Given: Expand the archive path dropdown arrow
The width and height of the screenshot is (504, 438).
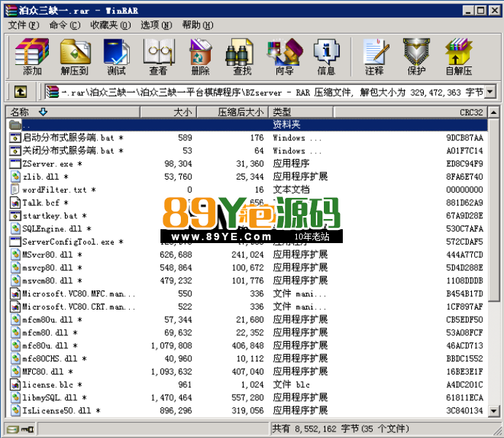Looking at the screenshot, I should pyautogui.click(x=490, y=92).
